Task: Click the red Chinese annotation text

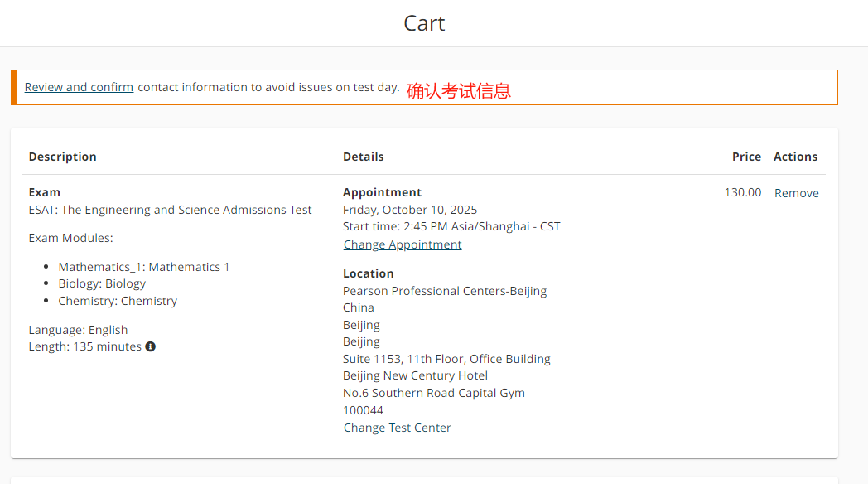Action: [459, 91]
